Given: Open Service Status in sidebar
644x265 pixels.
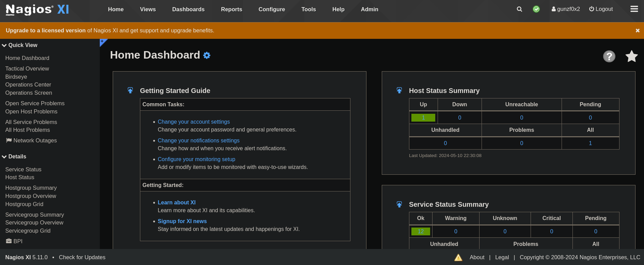Looking at the screenshot, I should (x=23, y=169).
